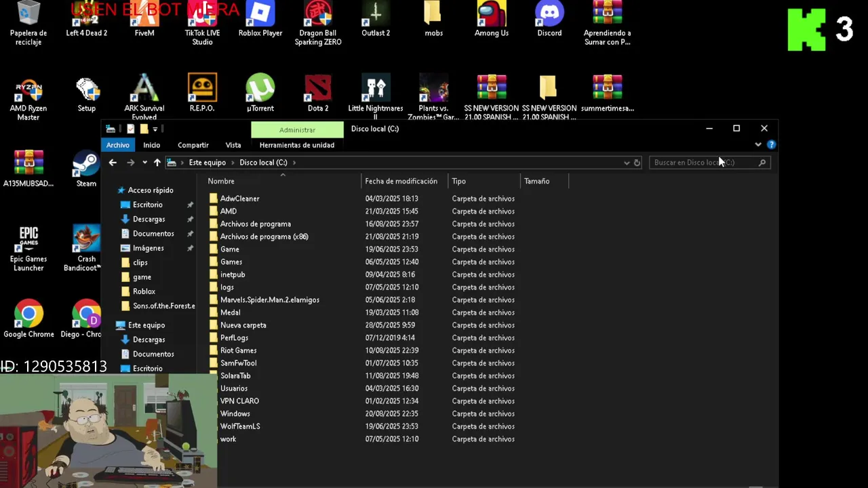Select the Riot Games folder row

(362, 350)
